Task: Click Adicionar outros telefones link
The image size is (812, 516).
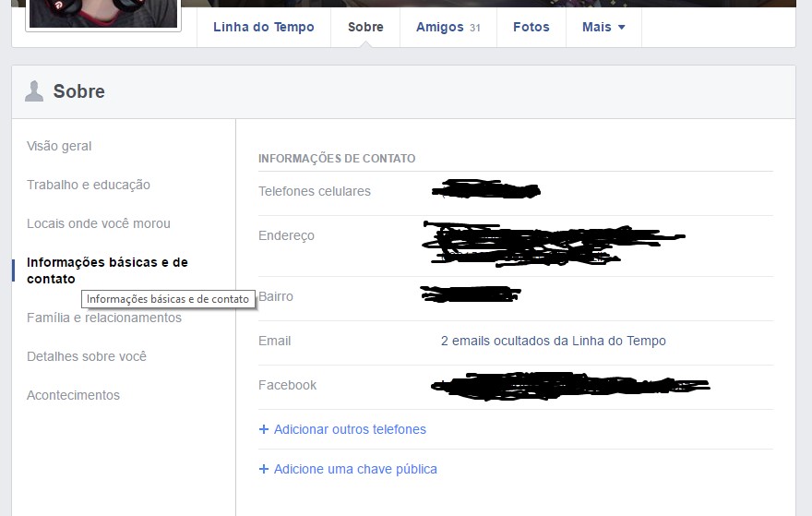Action: tap(350, 429)
